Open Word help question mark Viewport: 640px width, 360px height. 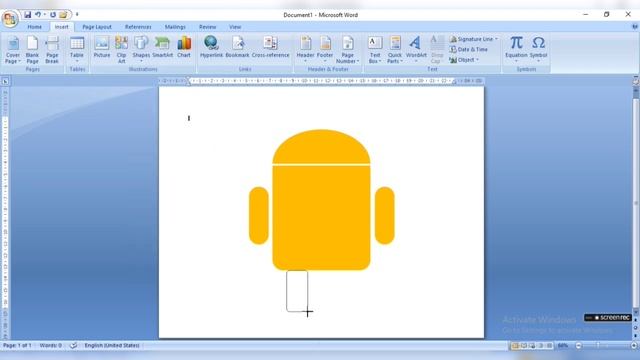click(635, 27)
